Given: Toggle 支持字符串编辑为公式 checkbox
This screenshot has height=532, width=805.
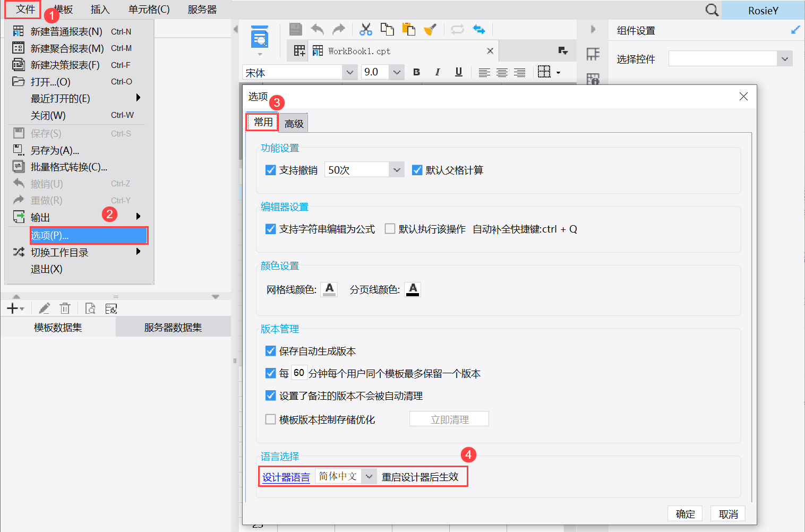Looking at the screenshot, I should pos(270,229).
